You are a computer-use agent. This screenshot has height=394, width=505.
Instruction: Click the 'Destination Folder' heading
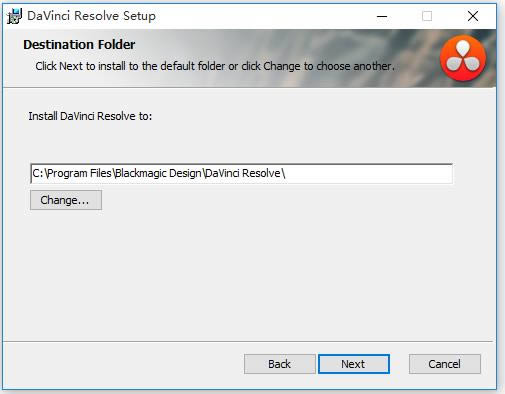[79, 44]
